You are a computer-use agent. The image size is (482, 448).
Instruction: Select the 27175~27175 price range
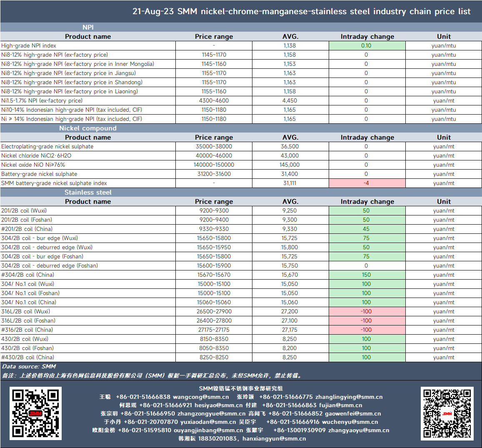click(x=214, y=330)
